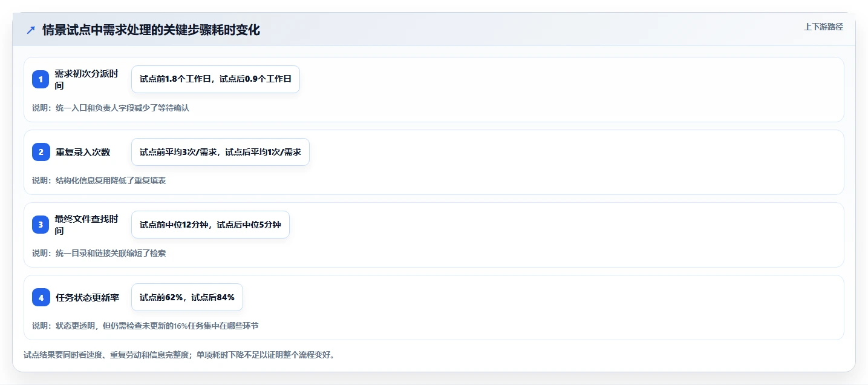Click the note mentioning 未更新的16%任务
The image size is (868, 385).
coord(145,326)
